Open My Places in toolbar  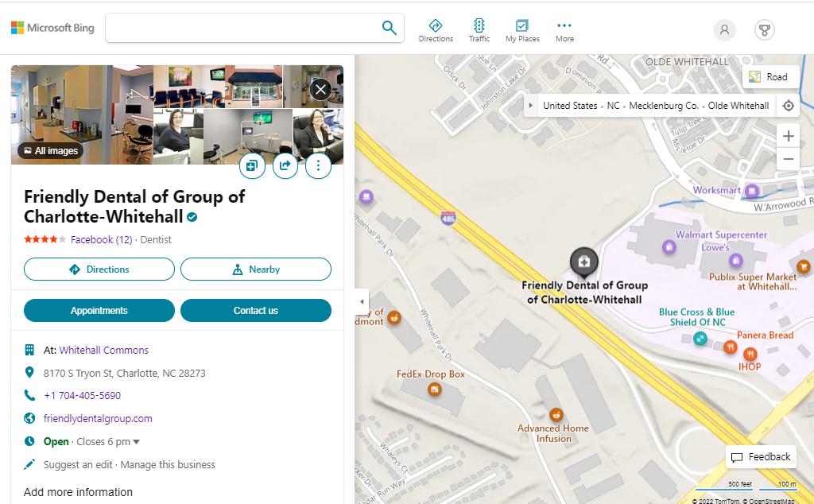click(x=522, y=30)
